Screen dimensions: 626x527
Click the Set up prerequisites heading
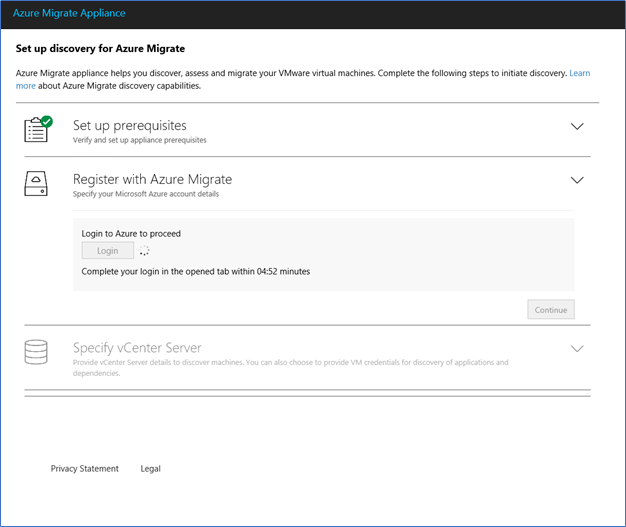coord(130,125)
